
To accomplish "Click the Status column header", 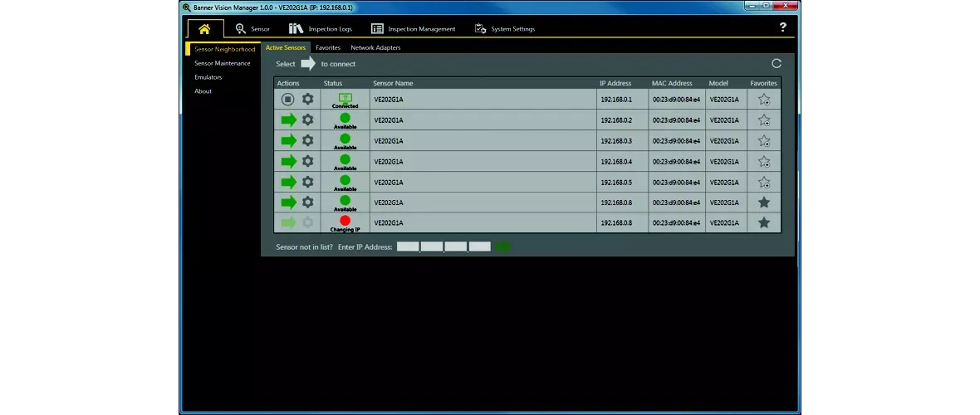I will click(333, 83).
